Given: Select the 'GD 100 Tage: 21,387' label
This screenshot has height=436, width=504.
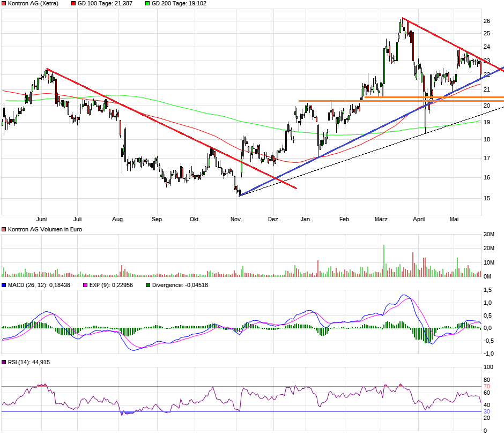Looking at the screenshot, I should [105, 4].
